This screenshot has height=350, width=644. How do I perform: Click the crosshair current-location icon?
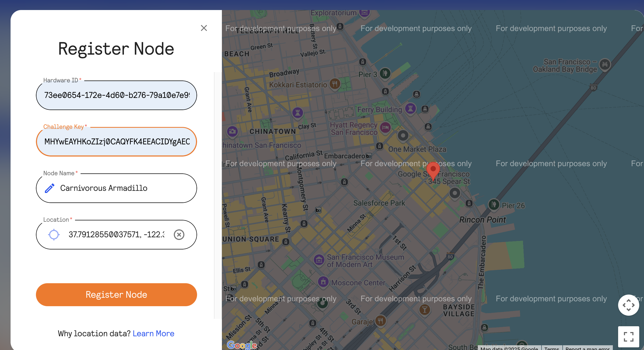click(54, 235)
